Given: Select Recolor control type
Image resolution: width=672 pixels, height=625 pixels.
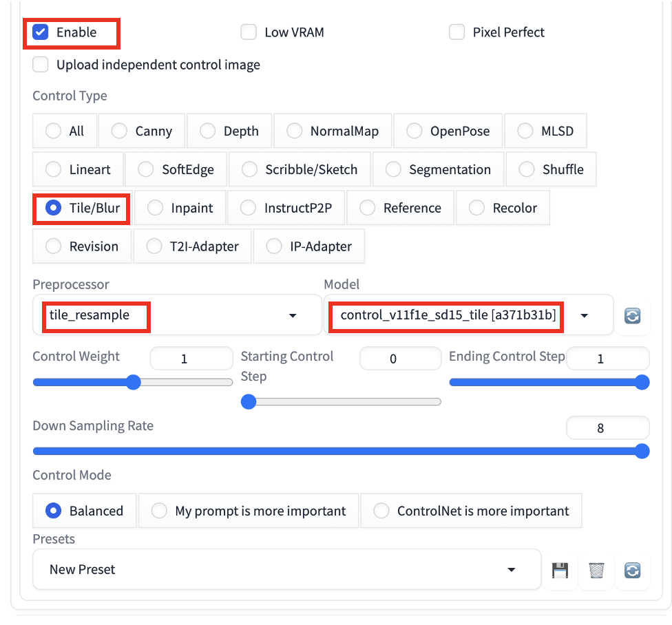Looking at the screenshot, I should click(503, 208).
